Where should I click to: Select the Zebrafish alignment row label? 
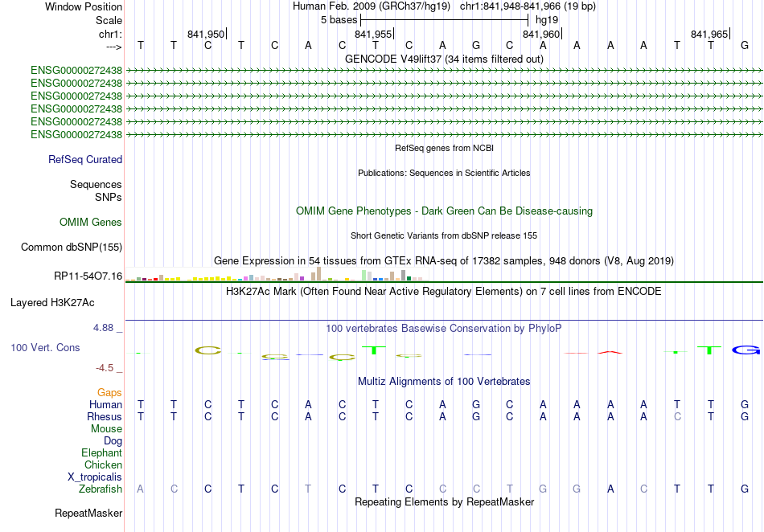(101, 489)
